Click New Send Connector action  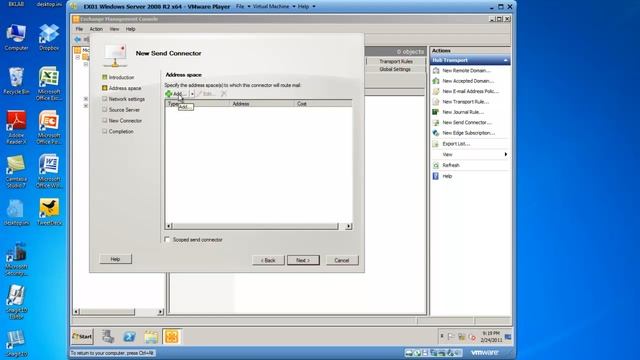point(467,122)
